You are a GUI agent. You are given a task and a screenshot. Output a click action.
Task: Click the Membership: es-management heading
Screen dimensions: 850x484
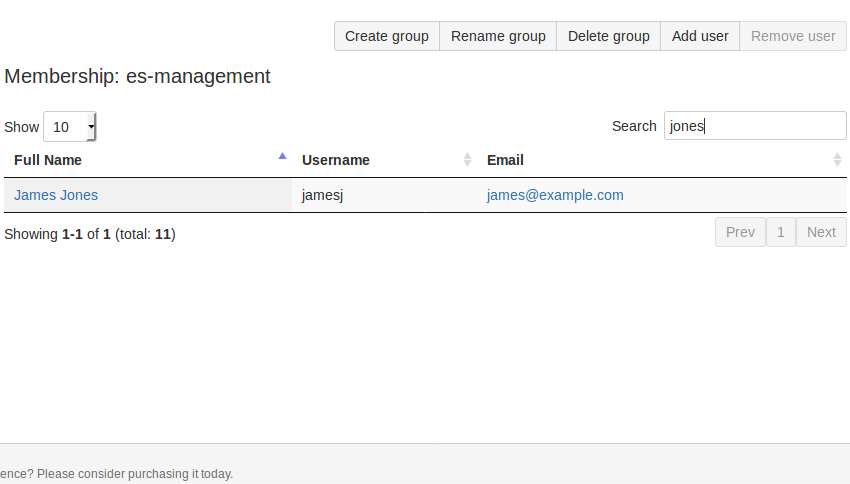(x=138, y=76)
